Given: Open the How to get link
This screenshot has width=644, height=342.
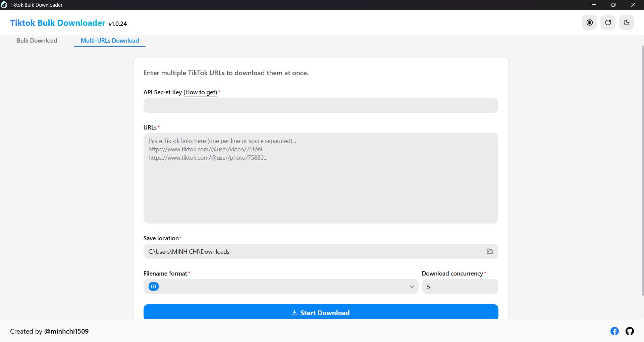Looking at the screenshot, I should [200, 92].
